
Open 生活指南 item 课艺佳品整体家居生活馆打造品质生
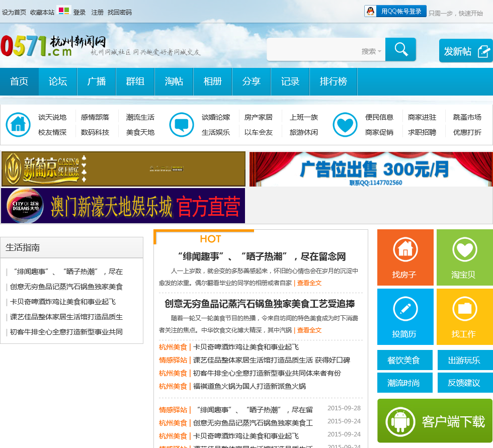coord(66,317)
